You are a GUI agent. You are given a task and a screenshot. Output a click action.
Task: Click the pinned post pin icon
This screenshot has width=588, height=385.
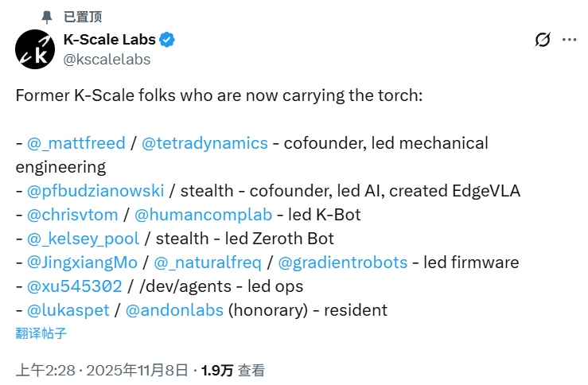(49, 16)
